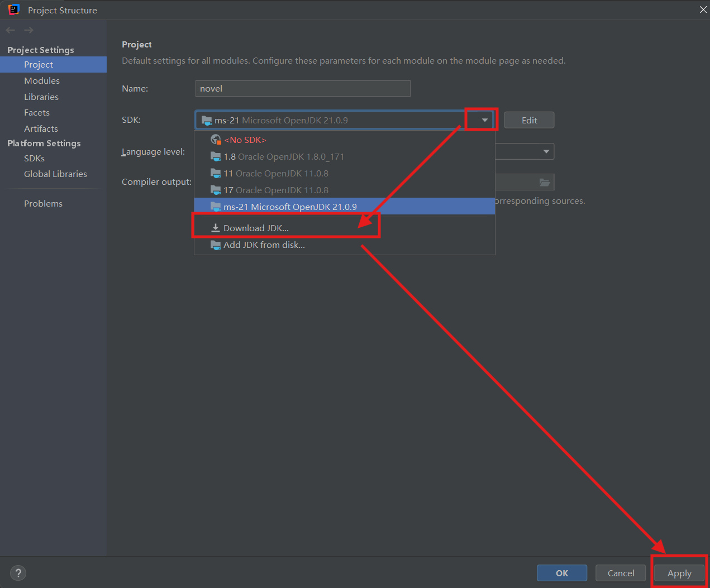Click the forward navigation arrow icon
This screenshot has width=710, height=588.
point(29,30)
